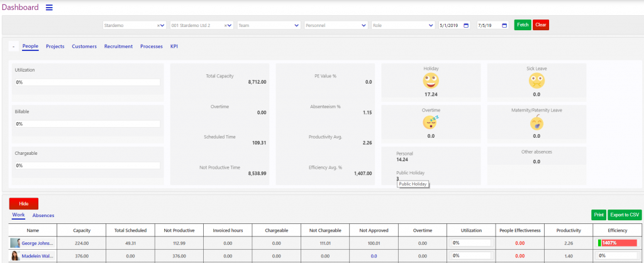Click Not Productive Time value 8,538.99
The image size is (644, 263).
coord(257,174)
